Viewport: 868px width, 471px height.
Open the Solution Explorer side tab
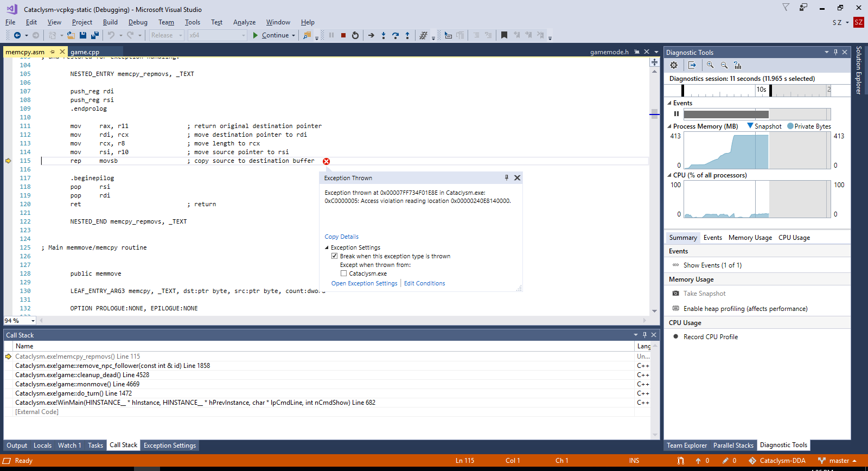(859, 70)
